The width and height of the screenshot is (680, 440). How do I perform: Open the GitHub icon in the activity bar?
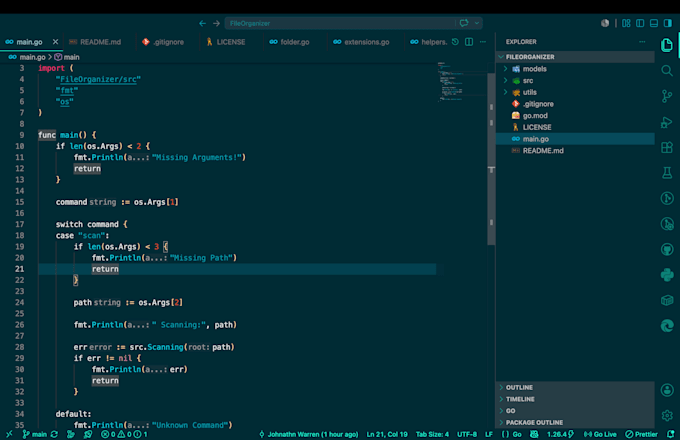click(x=667, y=249)
